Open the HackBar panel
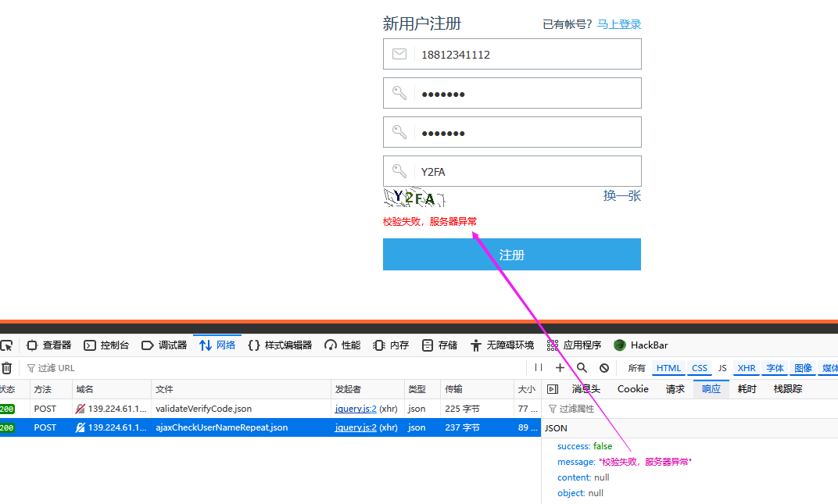838x504 pixels. pos(641,345)
